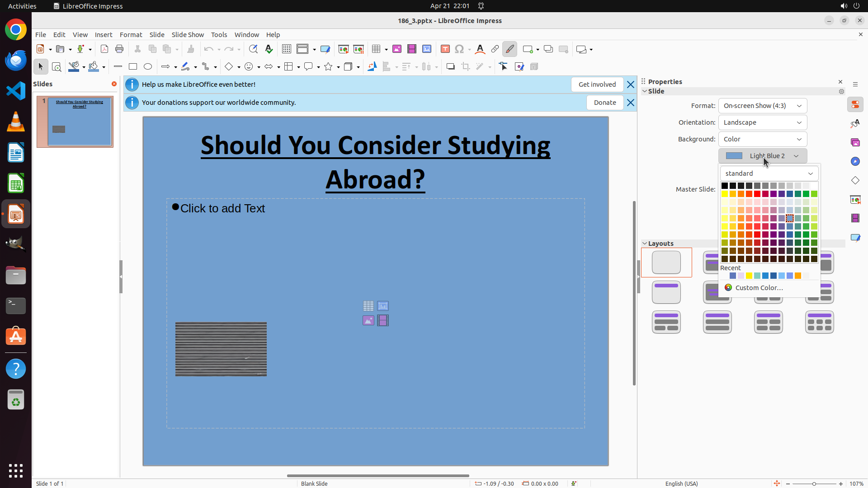Select the Ellipse drawing tool

[x=148, y=67]
